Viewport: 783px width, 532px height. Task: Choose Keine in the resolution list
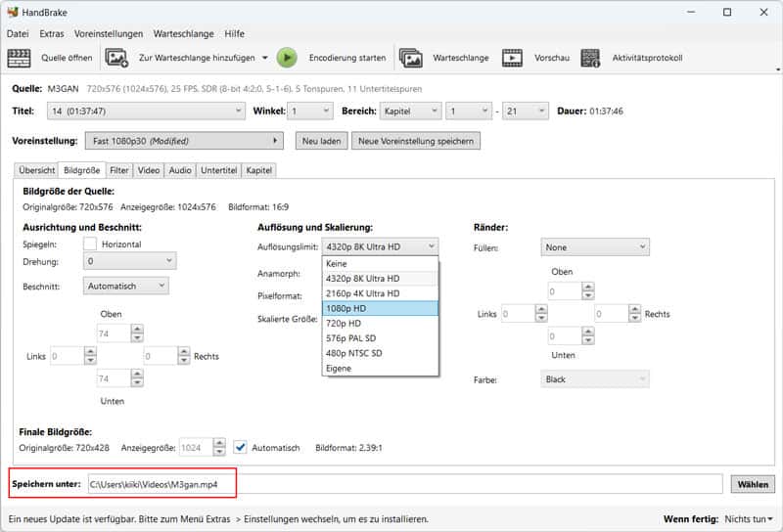point(381,263)
